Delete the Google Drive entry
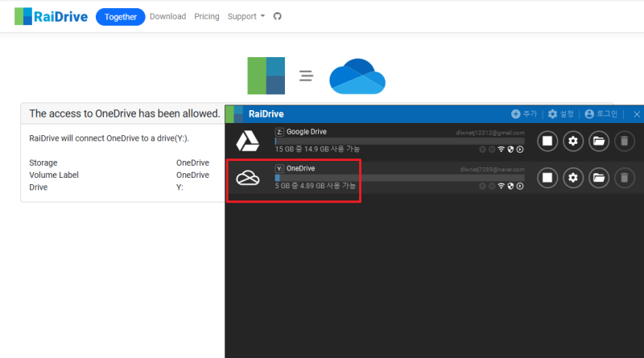The height and width of the screenshot is (358, 644). tap(625, 142)
